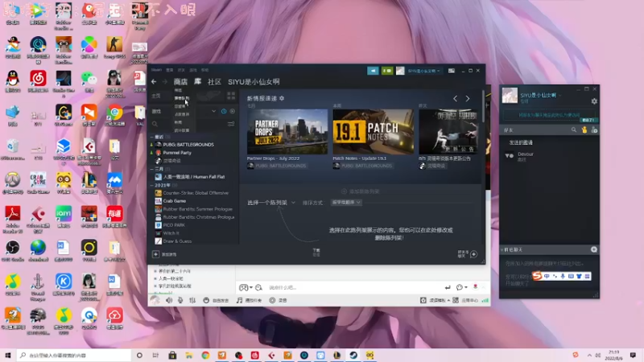Click the add friend icon in friends list
This screenshot has height=362, width=644.
[594, 130]
